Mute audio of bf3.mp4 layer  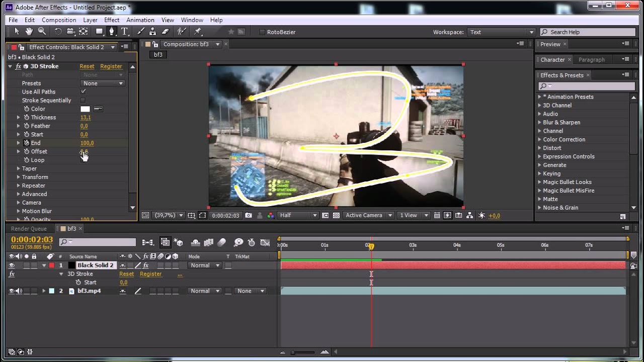coord(19,291)
